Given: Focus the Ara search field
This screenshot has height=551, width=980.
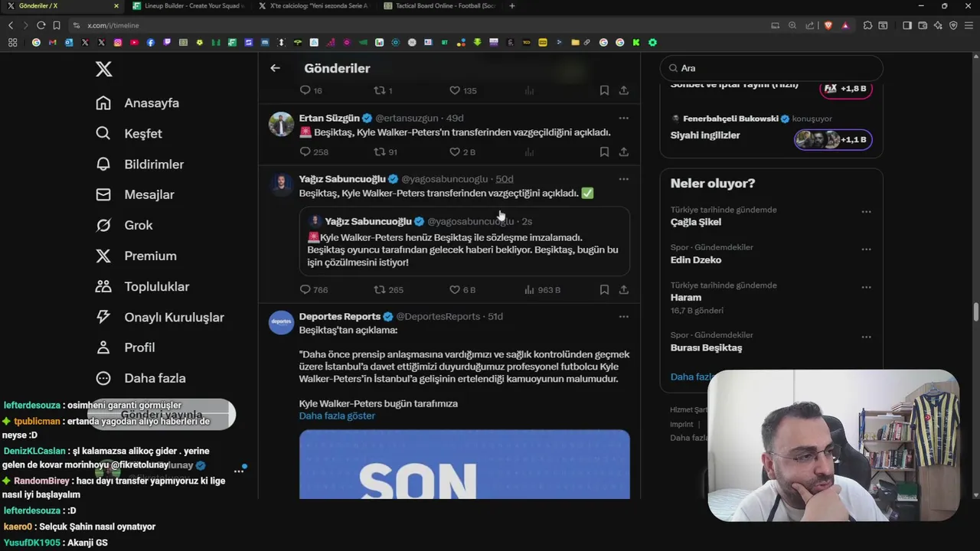Looking at the screenshot, I should pos(771,68).
